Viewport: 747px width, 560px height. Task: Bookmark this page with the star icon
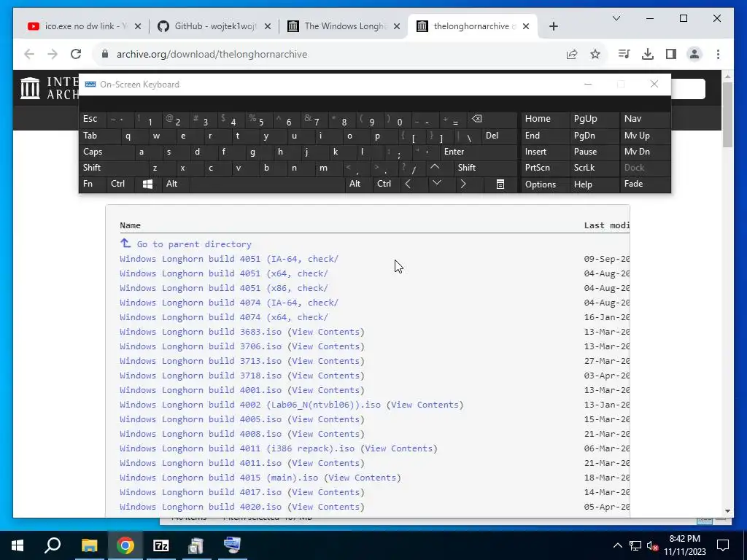coord(595,54)
